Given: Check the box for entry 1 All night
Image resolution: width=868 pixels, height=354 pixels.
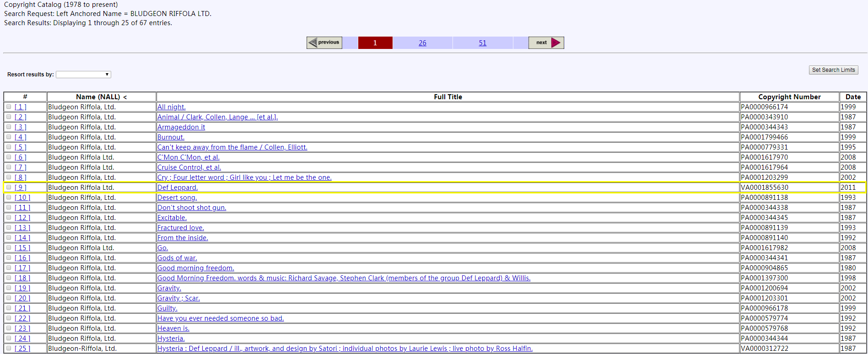Looking at the screenshot, I should pos(9,107).
